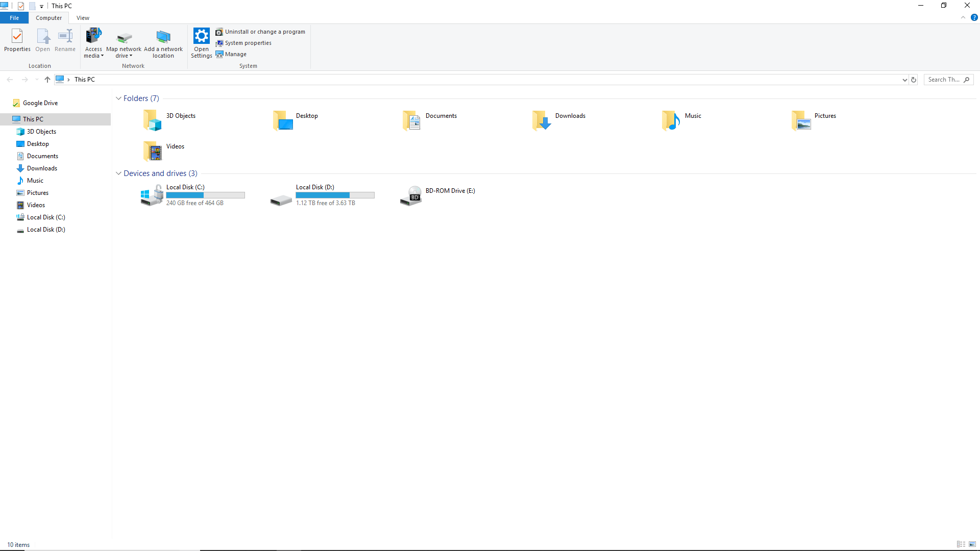This screenshot has width=980, height=551.
Task: Click Uninstall or change a program
Action: click(x=264, y=32)
